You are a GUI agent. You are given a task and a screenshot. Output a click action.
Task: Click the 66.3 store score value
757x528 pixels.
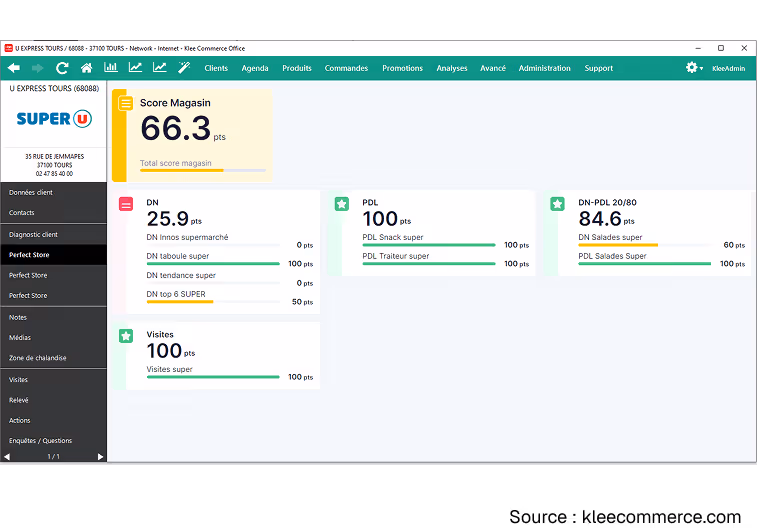176,128
